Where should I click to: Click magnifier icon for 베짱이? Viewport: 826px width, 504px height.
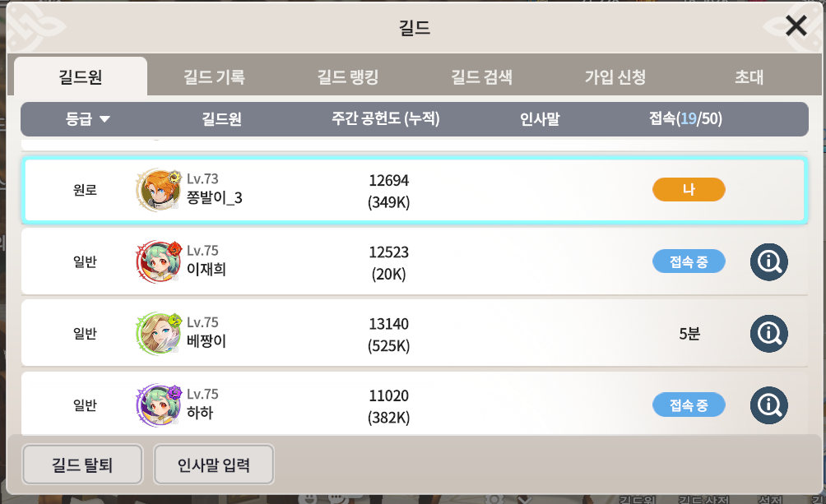(x=769, y=334)
